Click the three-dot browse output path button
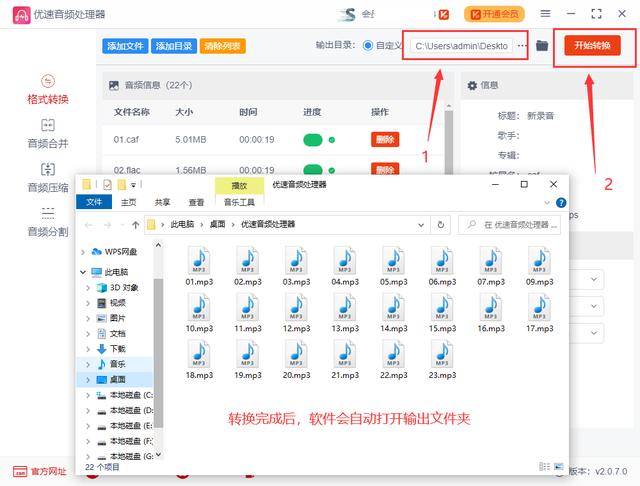The height and width of the screenshot is (486, 640). coord(522,46)
